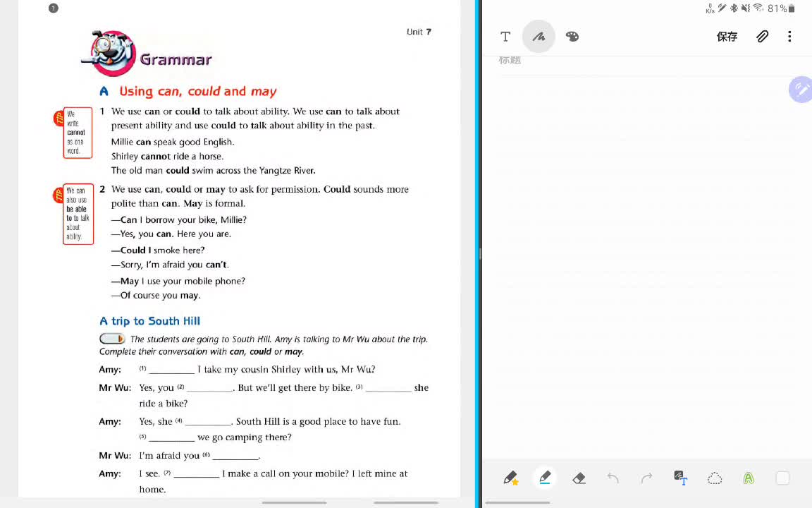Viewport: 812px width, 508px height.
Task: Tap the floating purple pen button
Action: point(801,90)
